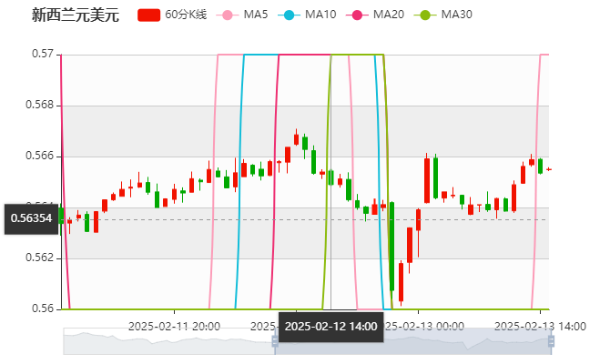The width and height of the screenshot is (610, 364).
Task: Click the cyan MA10 legend marker
Action: click(x=290, y=15)
